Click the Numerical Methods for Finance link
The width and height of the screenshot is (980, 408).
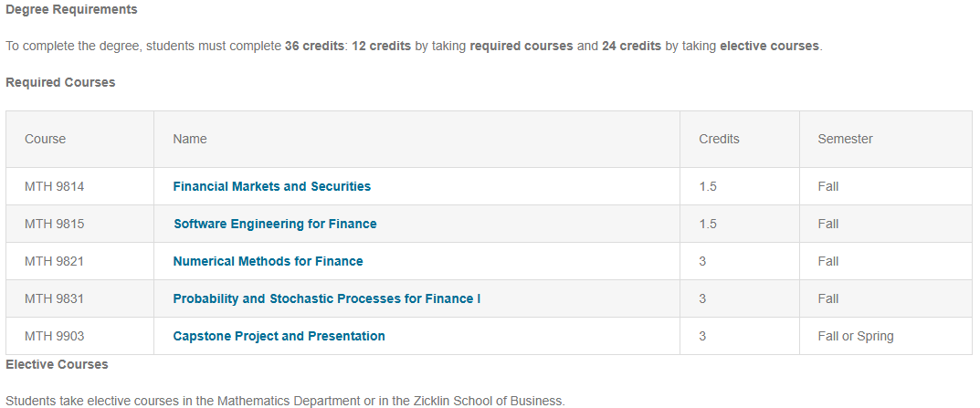point(268,261)
